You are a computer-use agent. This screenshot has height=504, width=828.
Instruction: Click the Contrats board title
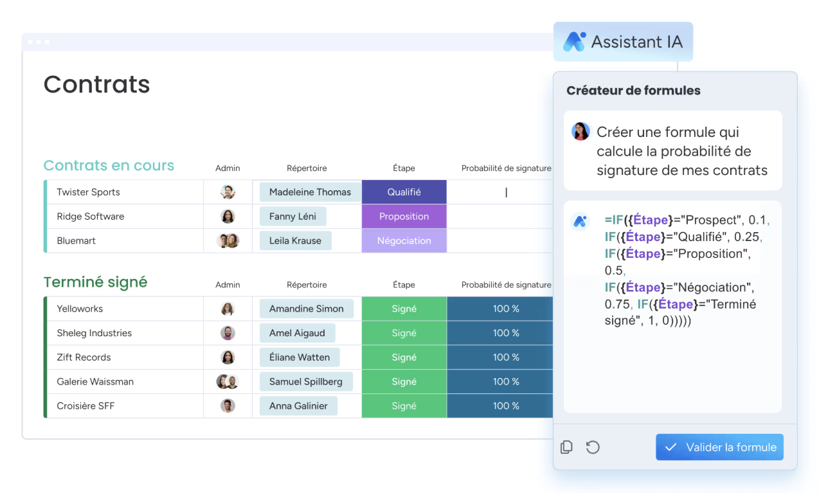click(96, 84)
